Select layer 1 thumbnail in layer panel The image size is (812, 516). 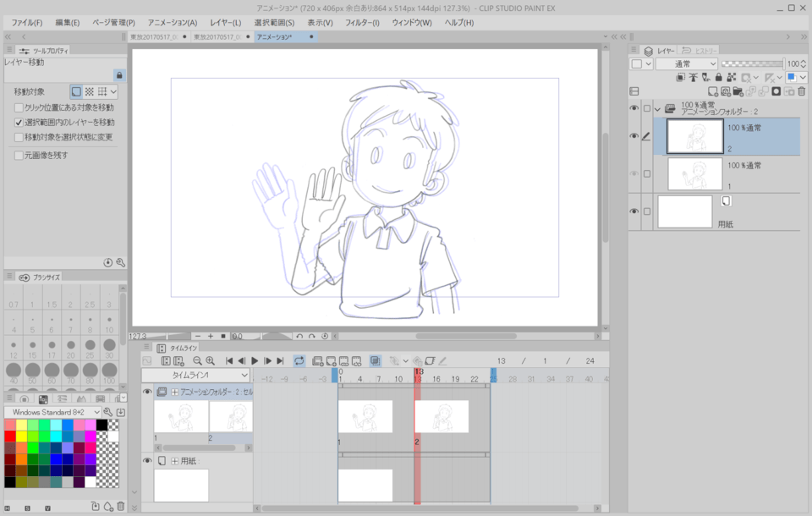coord(694,173)
